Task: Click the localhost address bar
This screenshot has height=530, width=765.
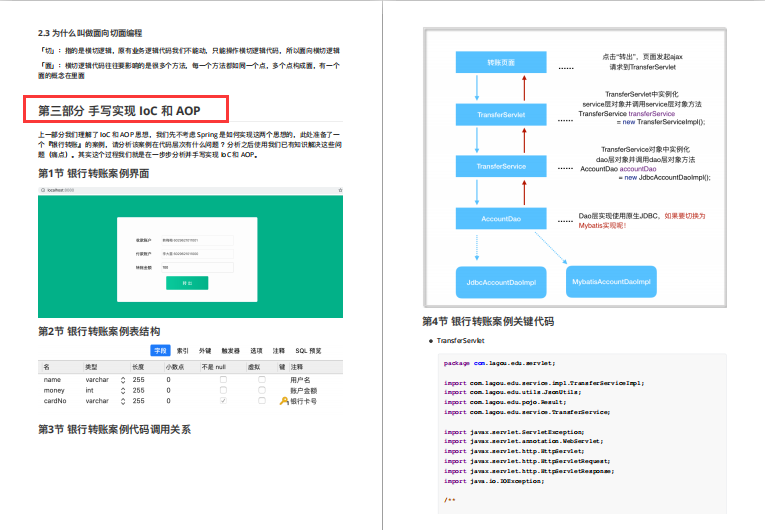Action: click(190, 190)
